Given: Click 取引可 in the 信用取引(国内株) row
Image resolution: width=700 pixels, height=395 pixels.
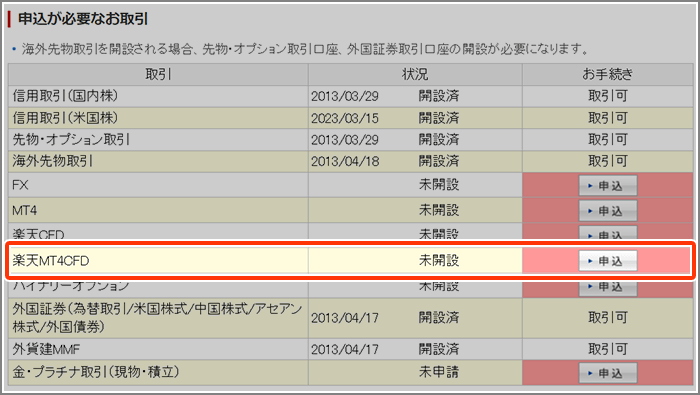Looking at the screenshot, I should coord(608,96).
